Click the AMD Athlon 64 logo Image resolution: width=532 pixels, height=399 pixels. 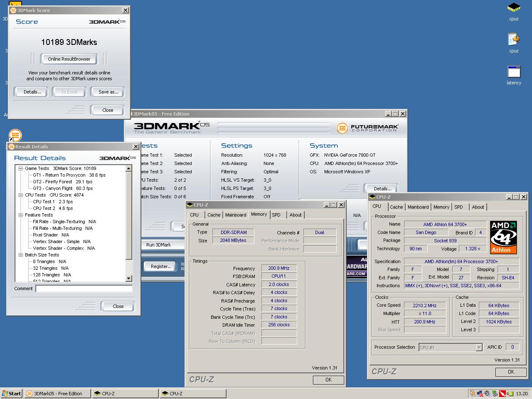pos(503,237)
